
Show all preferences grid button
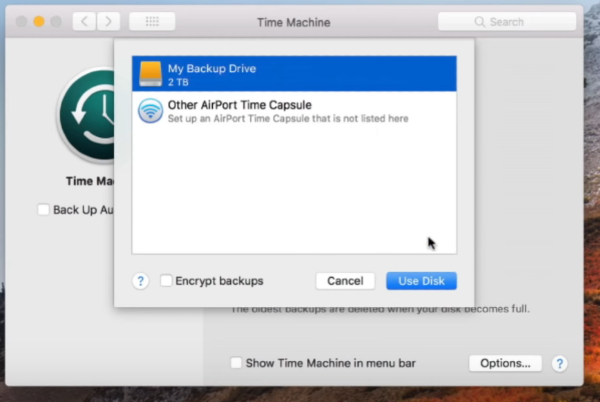point(152,21)
